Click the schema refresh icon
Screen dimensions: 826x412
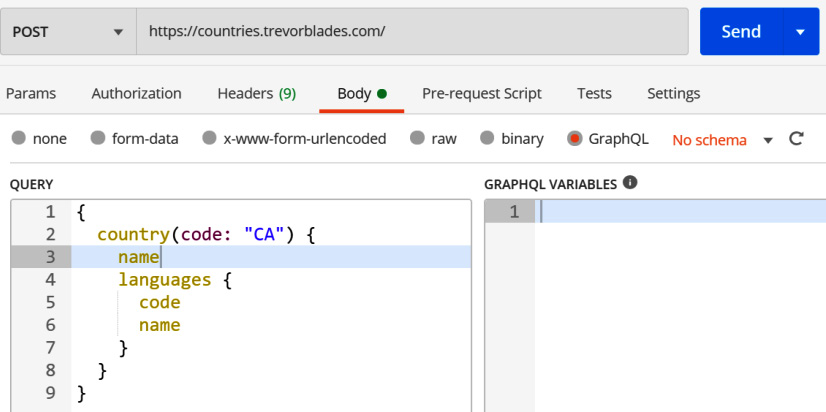pos(796,139)
